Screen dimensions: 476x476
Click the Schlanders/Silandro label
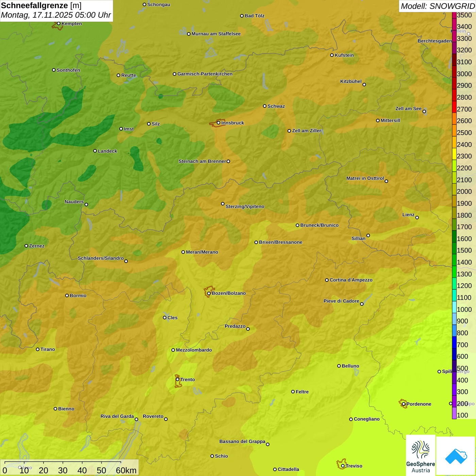point(101,258)
